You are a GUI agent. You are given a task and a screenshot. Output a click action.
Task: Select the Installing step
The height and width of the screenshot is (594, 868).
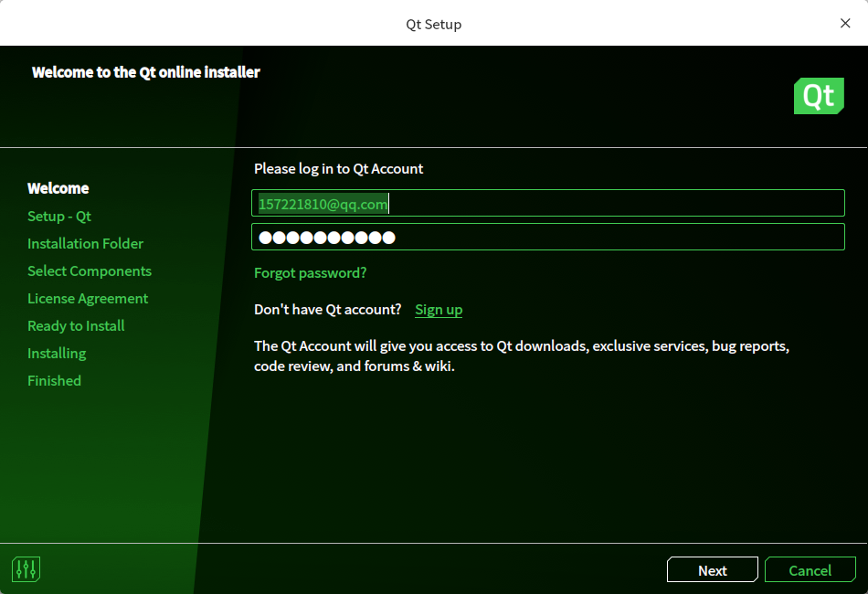[57, 353]
